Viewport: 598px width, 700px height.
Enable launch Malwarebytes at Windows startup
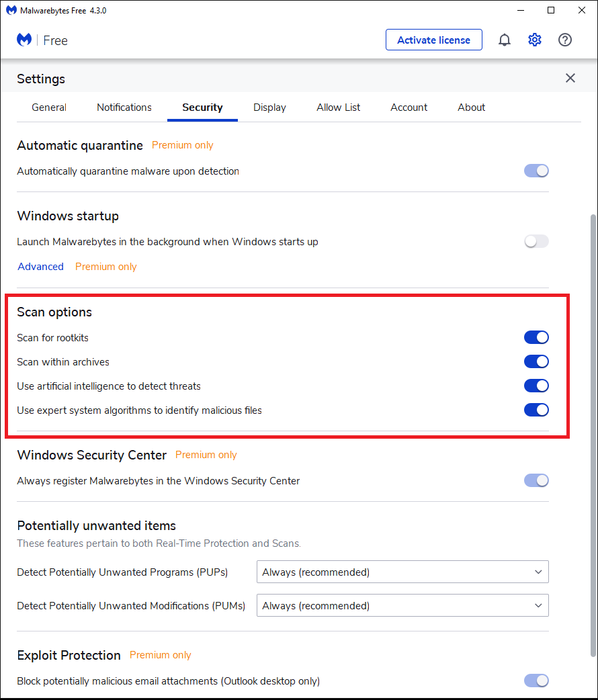point(536,241)
